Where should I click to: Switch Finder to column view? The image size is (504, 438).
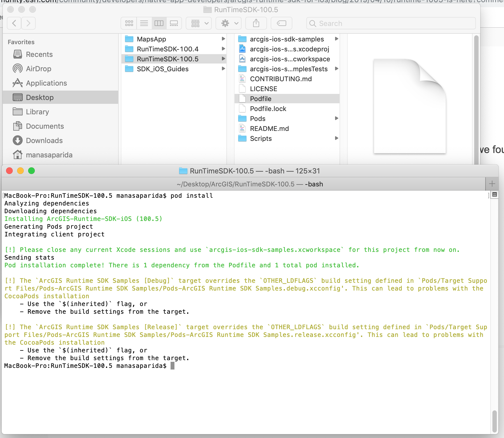coord(159,23)
